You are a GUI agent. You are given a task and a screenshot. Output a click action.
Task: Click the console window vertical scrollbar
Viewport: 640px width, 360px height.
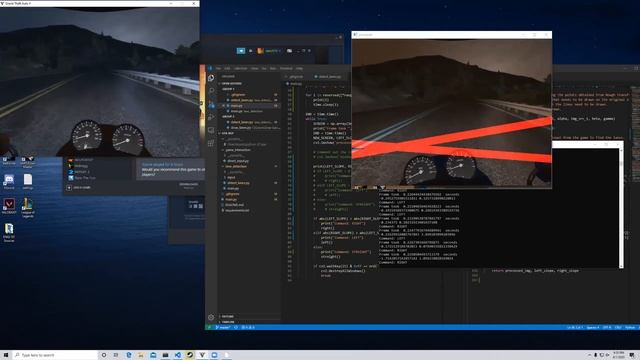[x=621, y=208]
